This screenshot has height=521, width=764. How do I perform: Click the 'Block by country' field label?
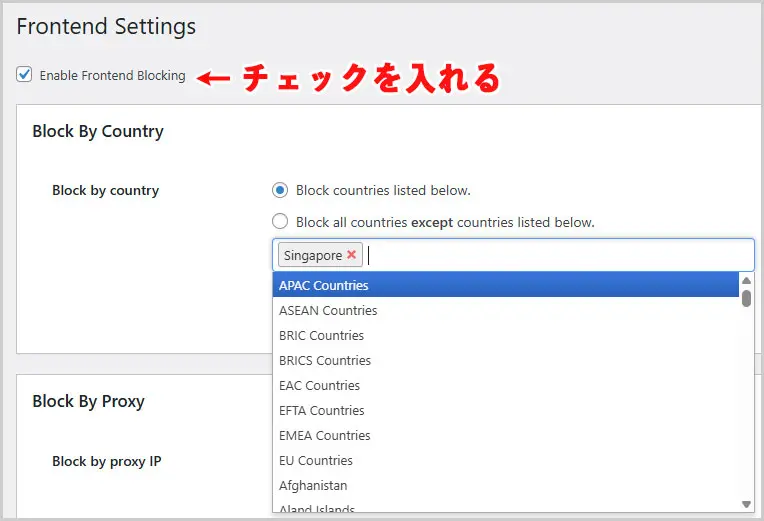pos(106,190)
